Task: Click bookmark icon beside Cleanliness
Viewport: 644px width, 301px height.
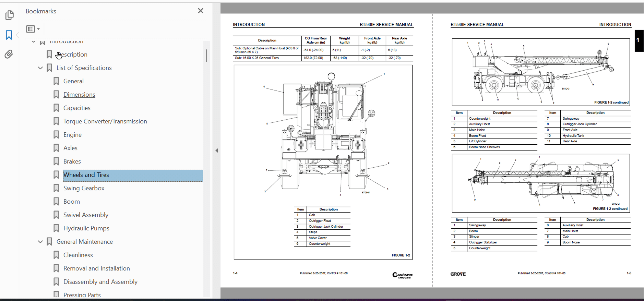Action: pos(56,255)
